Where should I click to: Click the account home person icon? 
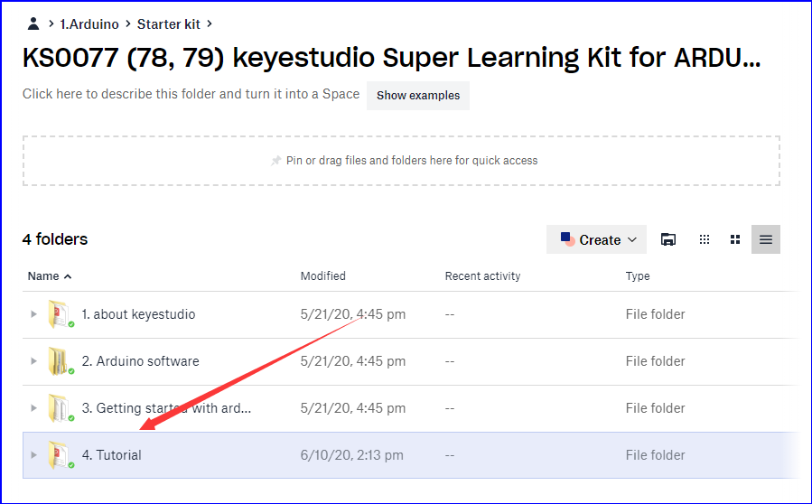pos(33,23)
